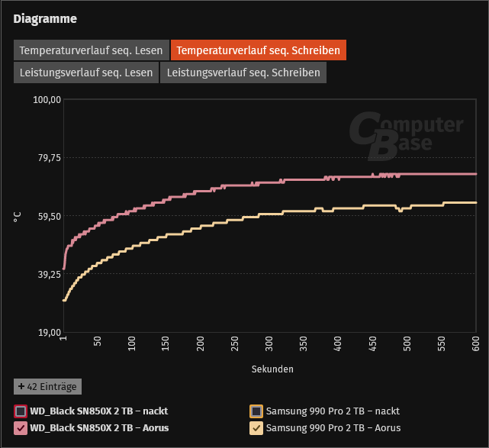This screenshot has height=448, width=489.
Task: Click the Sekunden axis label
Action: click(x=272, y=369)
